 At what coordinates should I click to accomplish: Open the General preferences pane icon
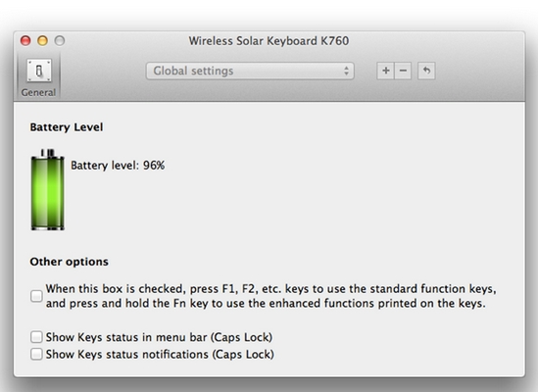coord(39,71)
